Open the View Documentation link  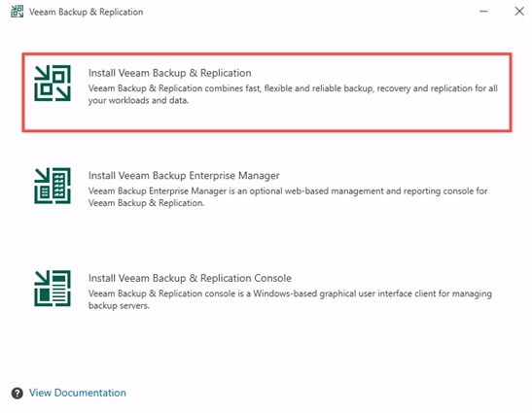[x=78, y=393]
